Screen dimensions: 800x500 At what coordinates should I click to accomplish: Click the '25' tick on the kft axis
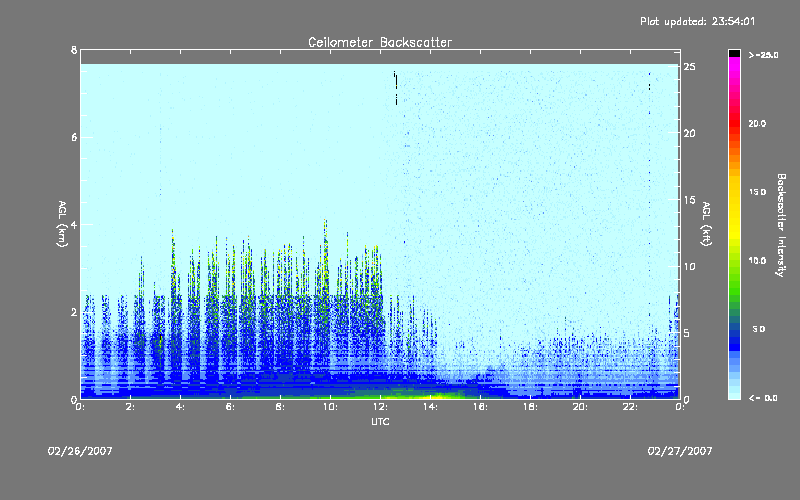click(690, 67)
